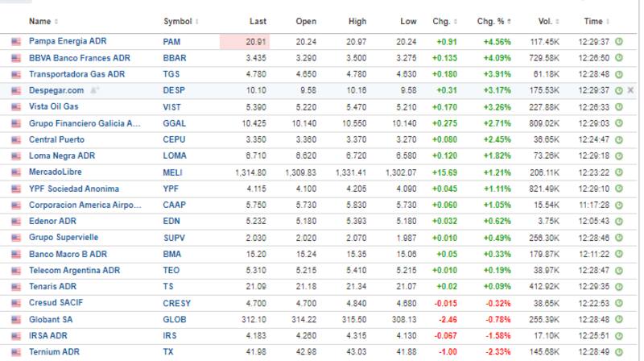Remove the Despegar.com row with the X icon
The width and height of the screenshot is (644, 361).
click(x=630, y=90)
